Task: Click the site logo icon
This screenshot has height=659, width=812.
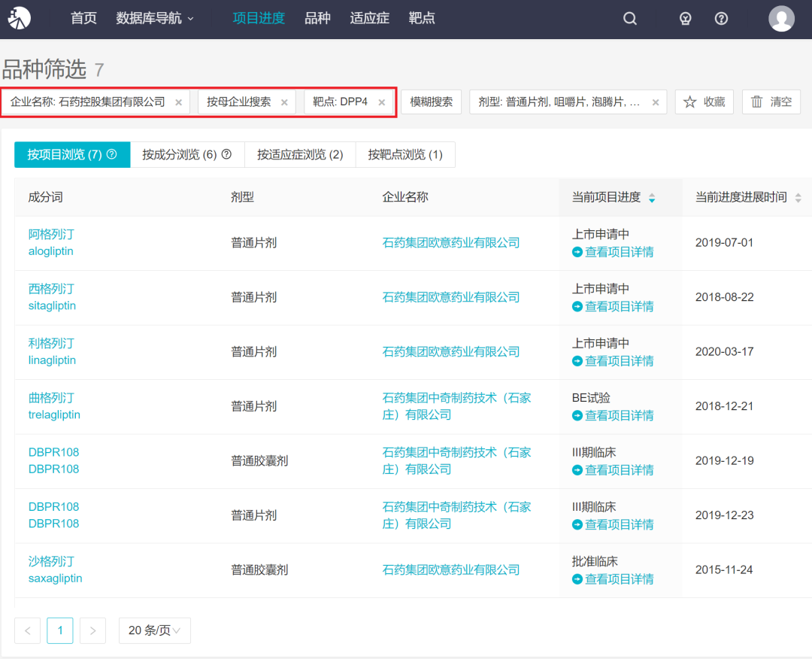Action: 19,18
